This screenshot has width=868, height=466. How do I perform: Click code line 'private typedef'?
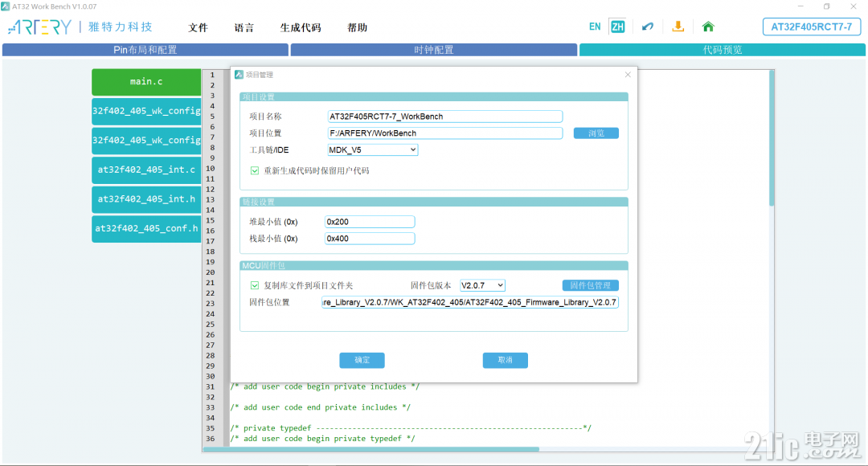[411, 428]
